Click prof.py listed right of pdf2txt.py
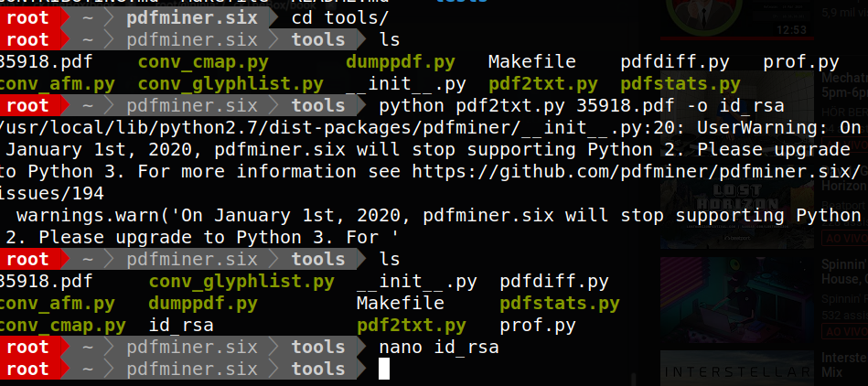868x386 pixels. (538, 325)
